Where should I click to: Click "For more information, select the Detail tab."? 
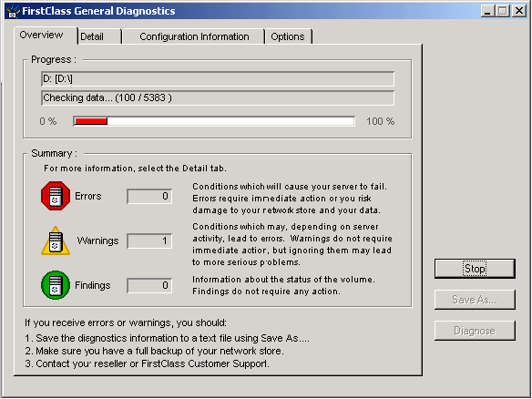(x=135, y=169)
